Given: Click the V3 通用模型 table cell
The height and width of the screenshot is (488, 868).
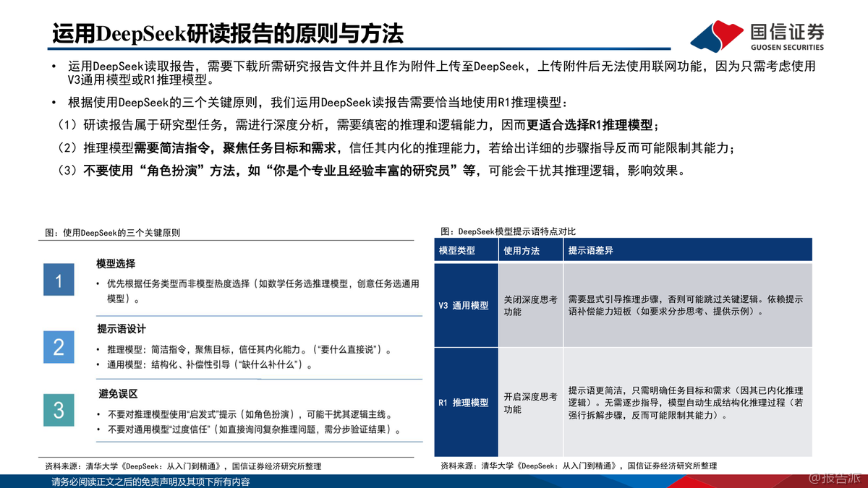Looking at the screenshot, I should coord(466,305).
